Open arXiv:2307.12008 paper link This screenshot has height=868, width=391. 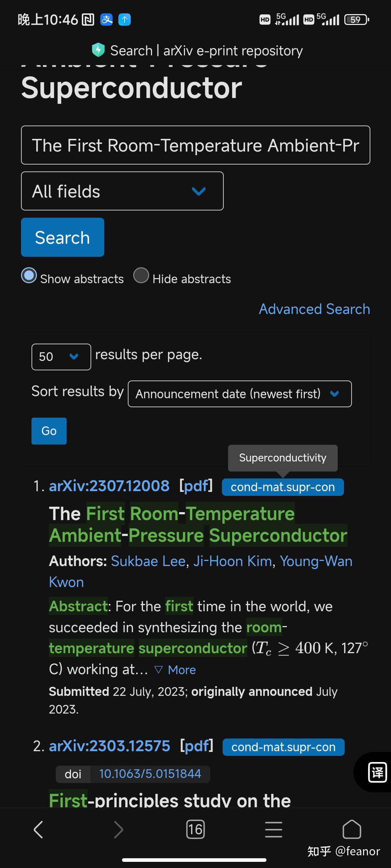(109, 486)
